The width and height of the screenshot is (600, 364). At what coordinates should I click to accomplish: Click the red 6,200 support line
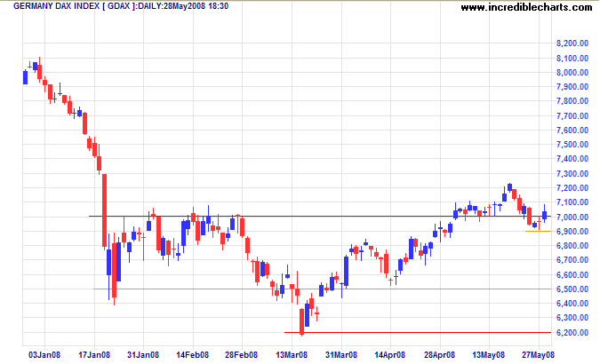(418, 332)
